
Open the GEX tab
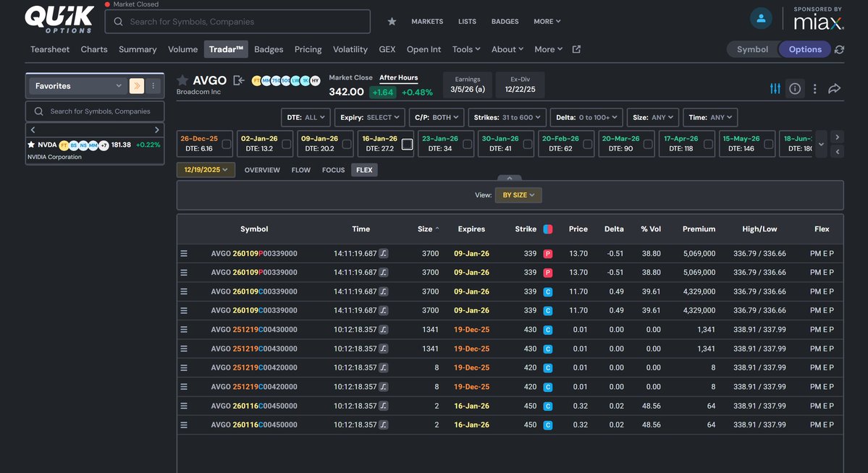[387, 49]
